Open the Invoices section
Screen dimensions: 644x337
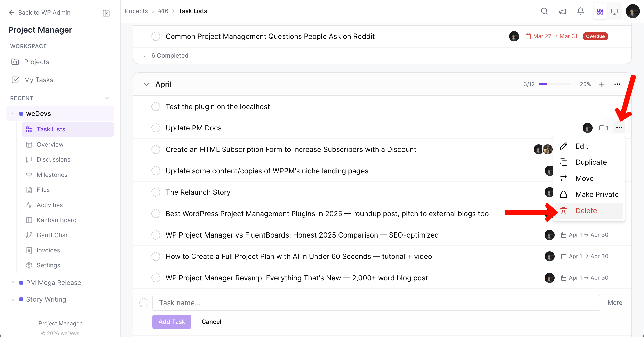coord(48,250)
